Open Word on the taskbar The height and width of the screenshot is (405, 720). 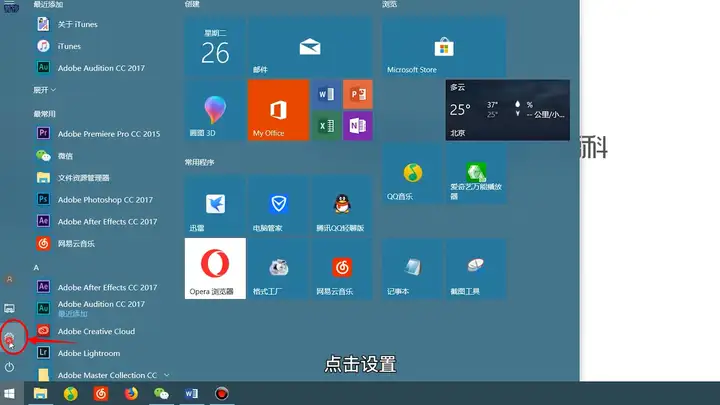pyautogui.click(x=191, y=394)
